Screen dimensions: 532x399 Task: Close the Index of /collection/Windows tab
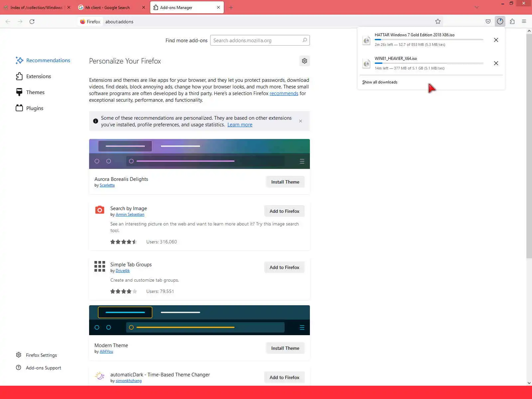pyautogui.click(x=69, y=7)
